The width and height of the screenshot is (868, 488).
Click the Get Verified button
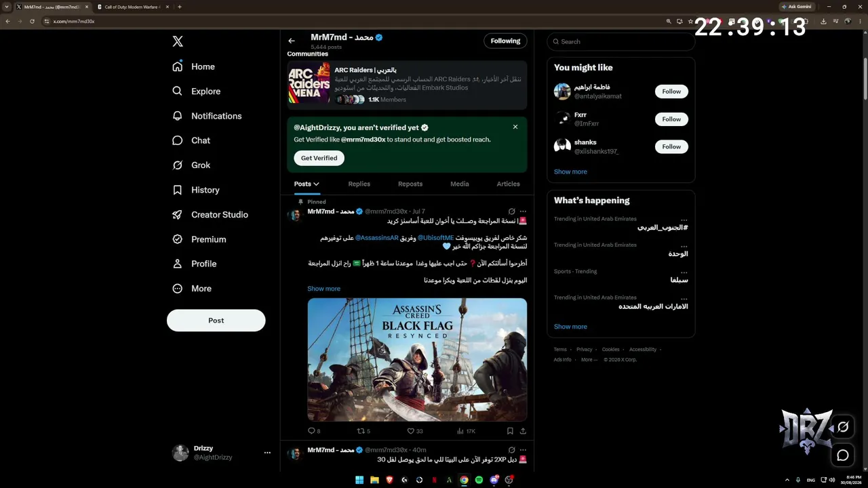(319, 158)
